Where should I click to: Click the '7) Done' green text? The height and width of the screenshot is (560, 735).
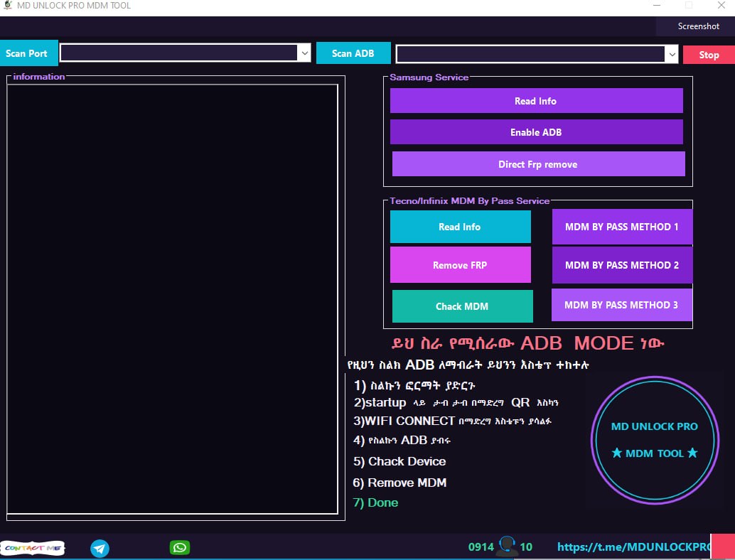coord(375,503)
